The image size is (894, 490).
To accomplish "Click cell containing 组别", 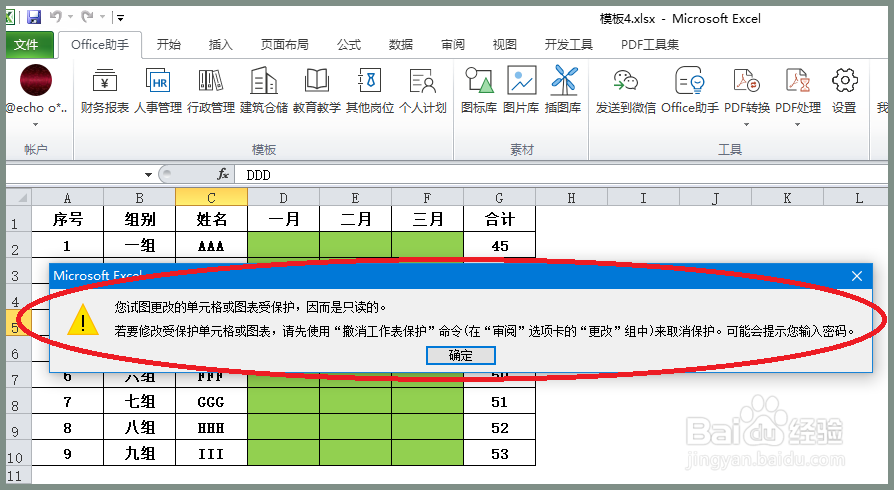I will point(140,218).
